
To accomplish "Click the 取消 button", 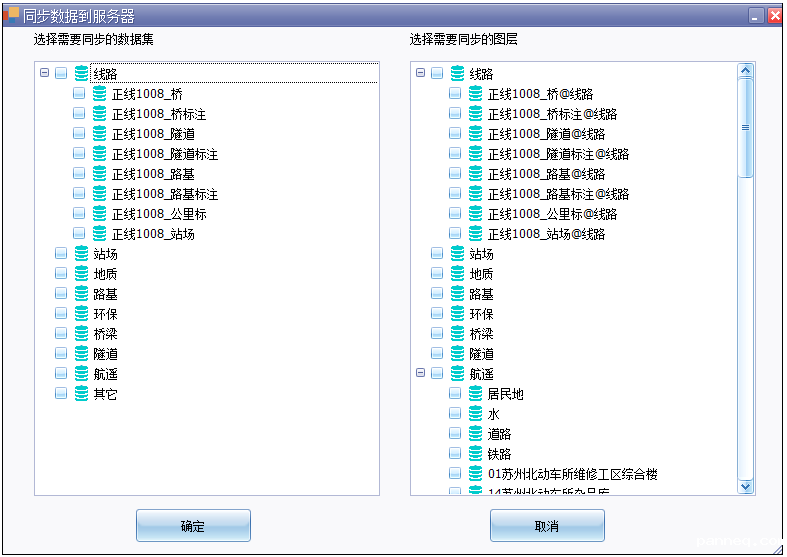I will (547, 526).
